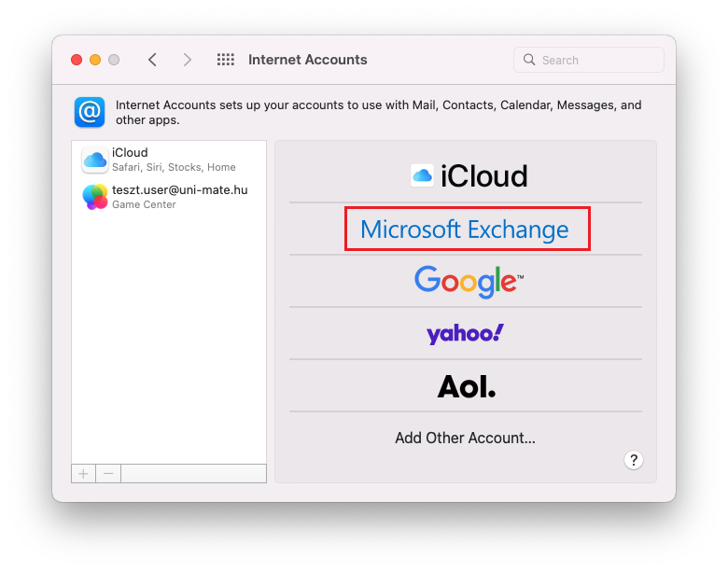Select the iCloud account in sidebar

pyautogui.click(x=169, y=160)
